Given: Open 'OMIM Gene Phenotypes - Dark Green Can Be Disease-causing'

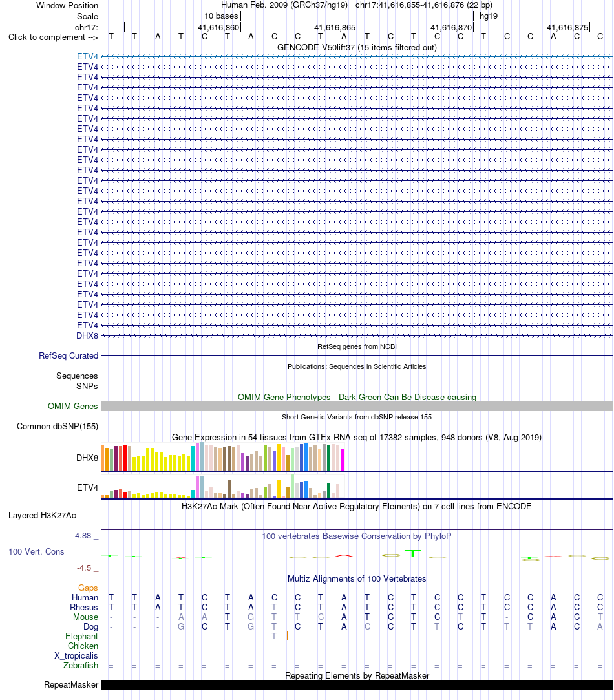Looking at the screenshot, I should pyautogui.click(x=357, y=397).
